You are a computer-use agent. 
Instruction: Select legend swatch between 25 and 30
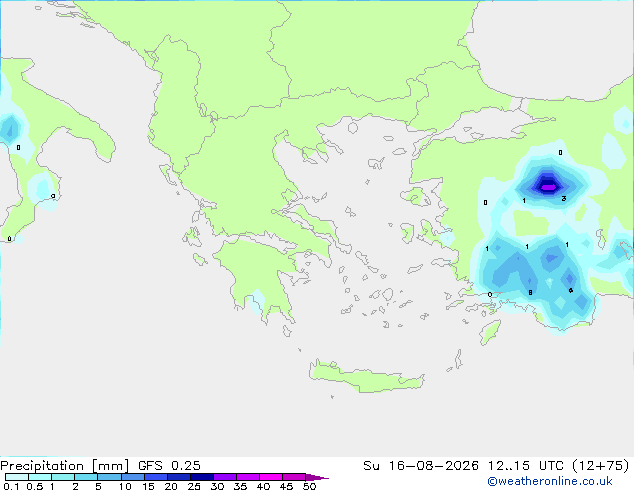pos(202,477)
